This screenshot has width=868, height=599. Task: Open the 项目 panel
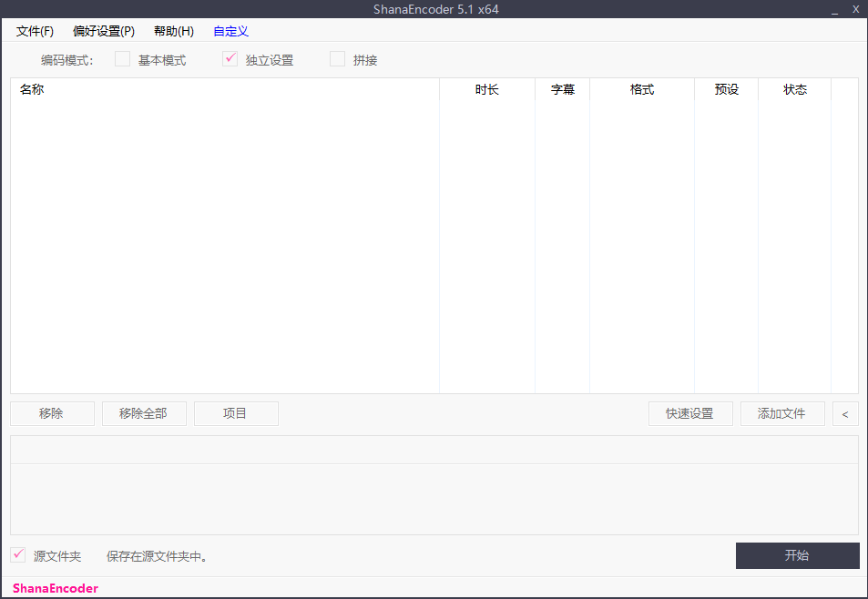click(x=236, y=413)
